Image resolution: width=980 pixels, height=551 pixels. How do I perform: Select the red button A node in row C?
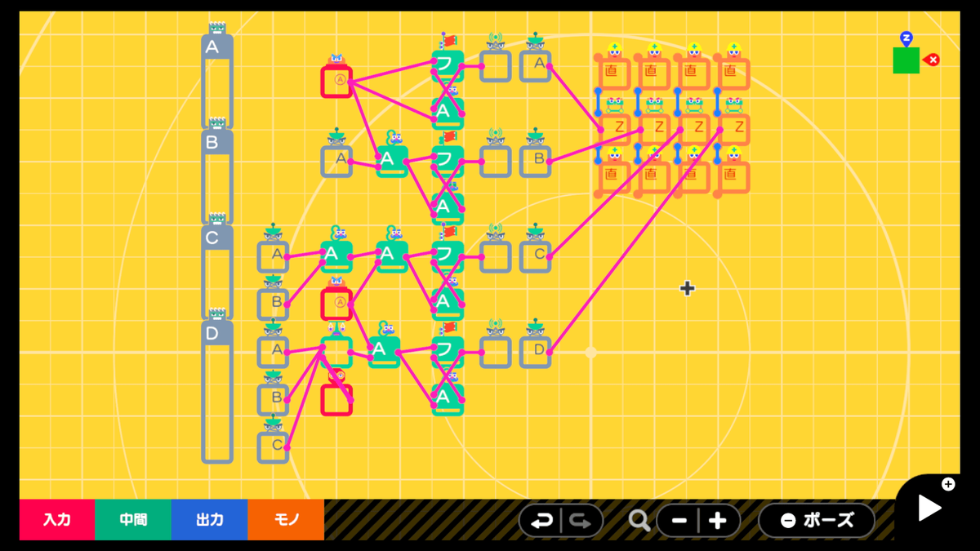tap(336, 304)
